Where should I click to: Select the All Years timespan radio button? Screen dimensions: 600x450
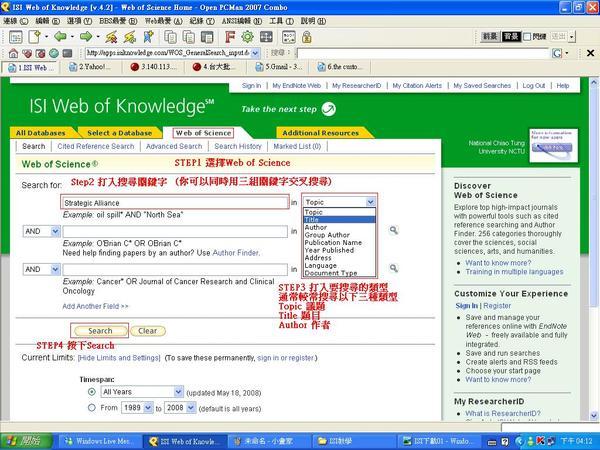[92, 392]
